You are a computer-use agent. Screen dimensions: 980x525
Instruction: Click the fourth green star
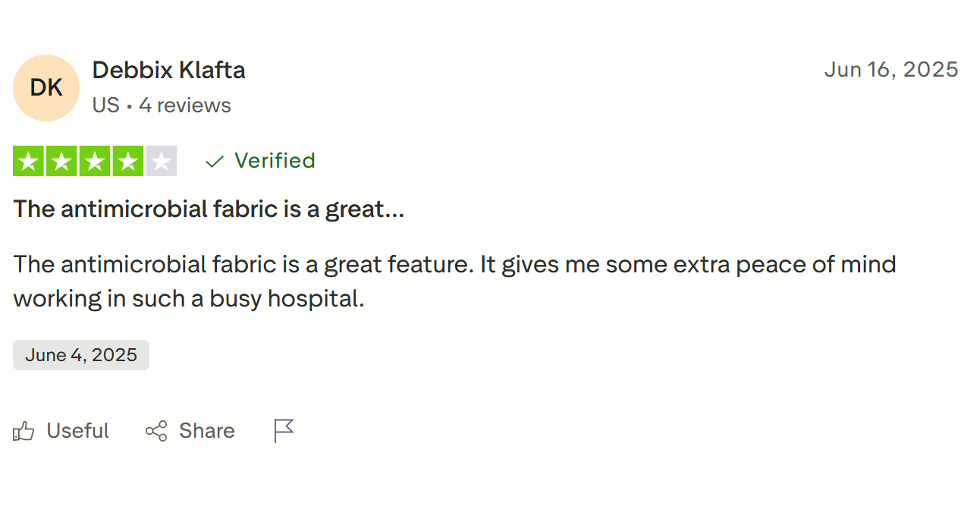(x=128, y=161)
